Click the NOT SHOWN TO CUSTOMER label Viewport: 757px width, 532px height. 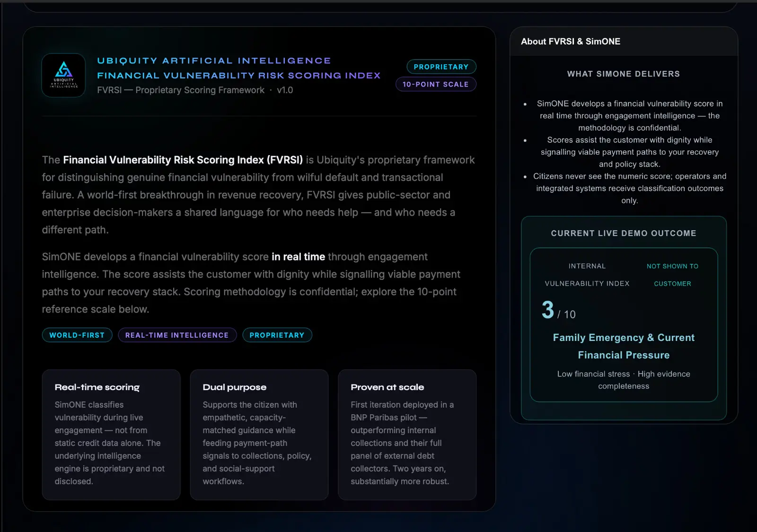(672, 275)
